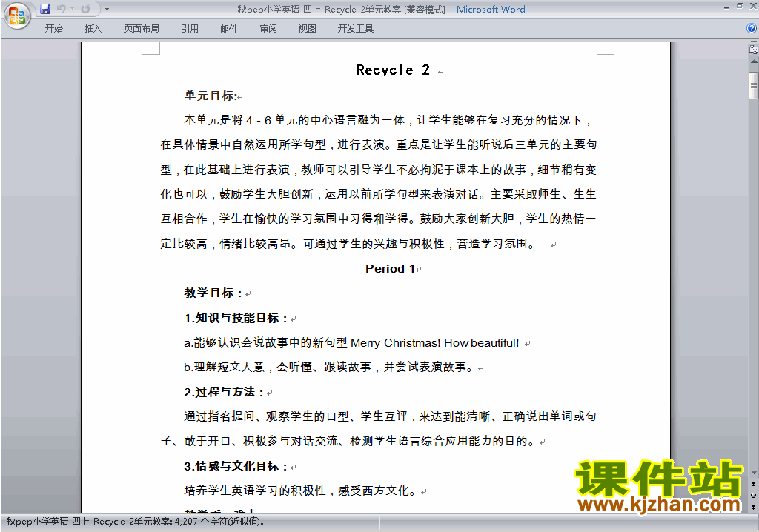Open the 开始 ribbon tab
759x532 pixels.
coord(53,29)
